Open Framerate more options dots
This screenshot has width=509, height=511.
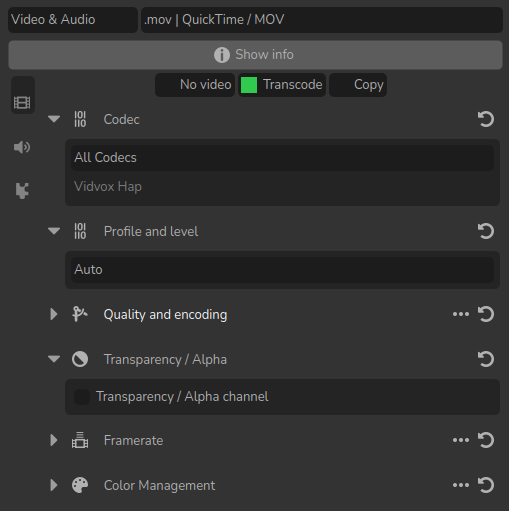pyautogui.click(x=461, y=440)
